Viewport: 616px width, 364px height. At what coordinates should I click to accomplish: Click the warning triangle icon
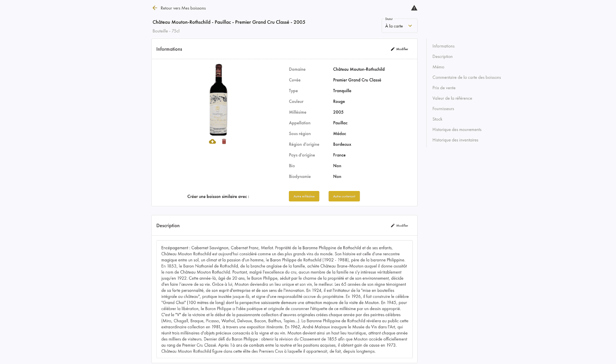(414, 8)
